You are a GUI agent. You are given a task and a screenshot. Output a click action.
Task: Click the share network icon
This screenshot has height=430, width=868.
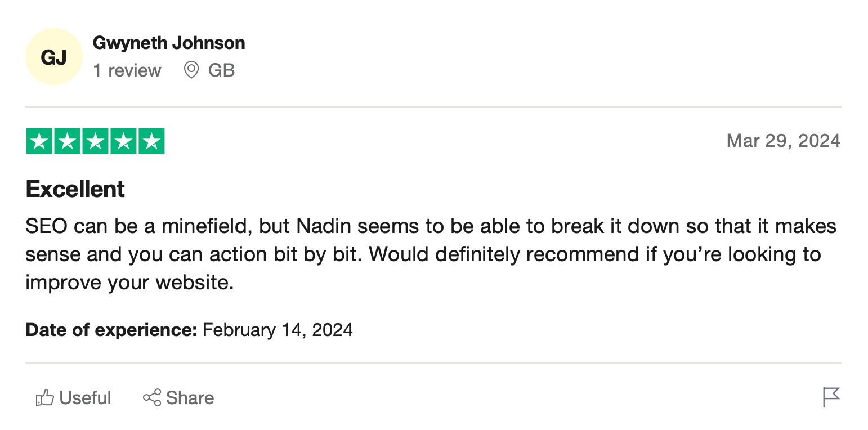point(151,398)
